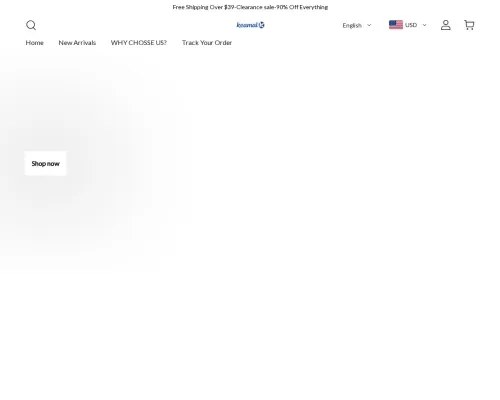The width and height of the screenshot is (500, 400).
Task: Click the Shop now button
Action: (45, 163)
